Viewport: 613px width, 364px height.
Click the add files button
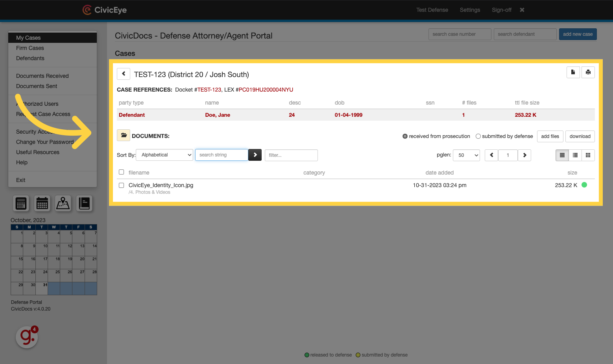click(x=550, y=136)
